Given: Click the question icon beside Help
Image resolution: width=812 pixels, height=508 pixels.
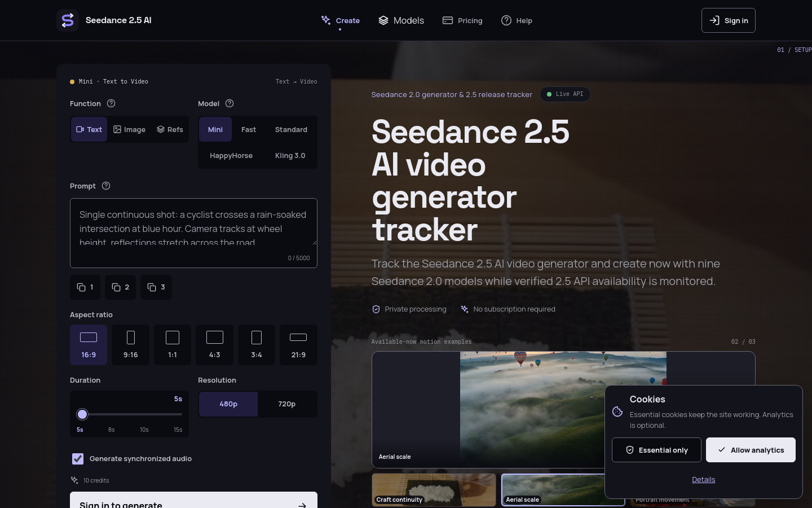Looking at the screenshot, I should [x=506, y=20].
